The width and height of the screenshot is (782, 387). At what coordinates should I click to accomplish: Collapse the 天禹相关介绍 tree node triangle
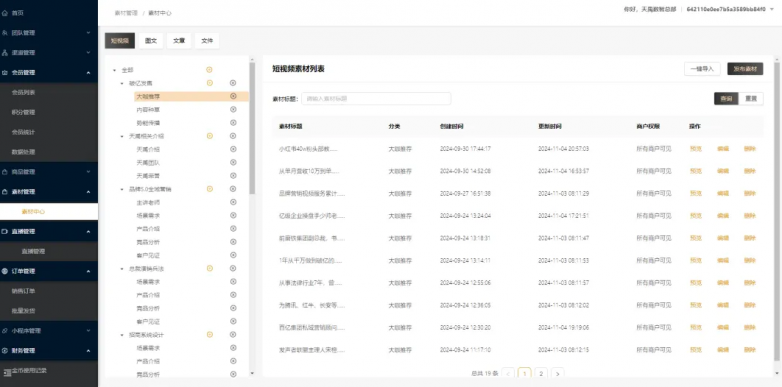[122, 136]
